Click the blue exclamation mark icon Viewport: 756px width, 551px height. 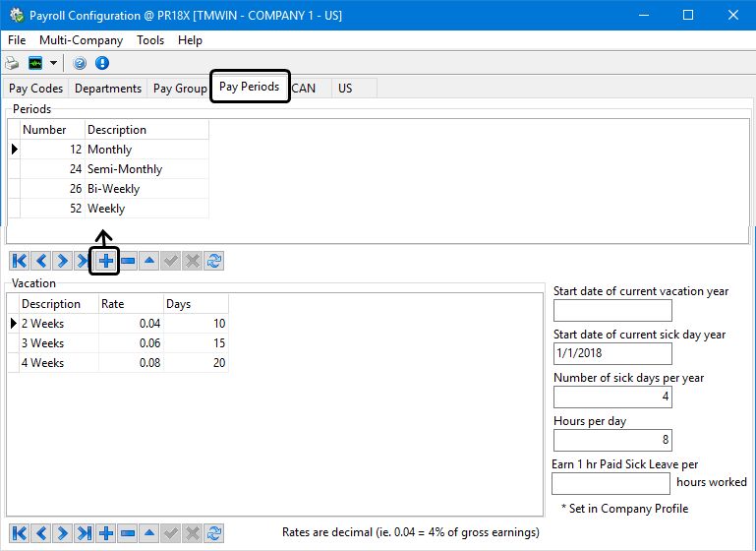point(101,63)
